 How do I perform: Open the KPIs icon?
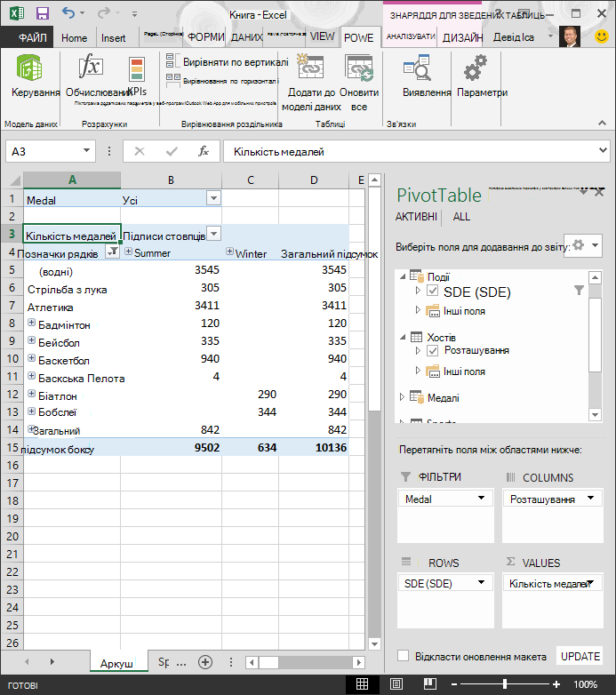(137, 69)
